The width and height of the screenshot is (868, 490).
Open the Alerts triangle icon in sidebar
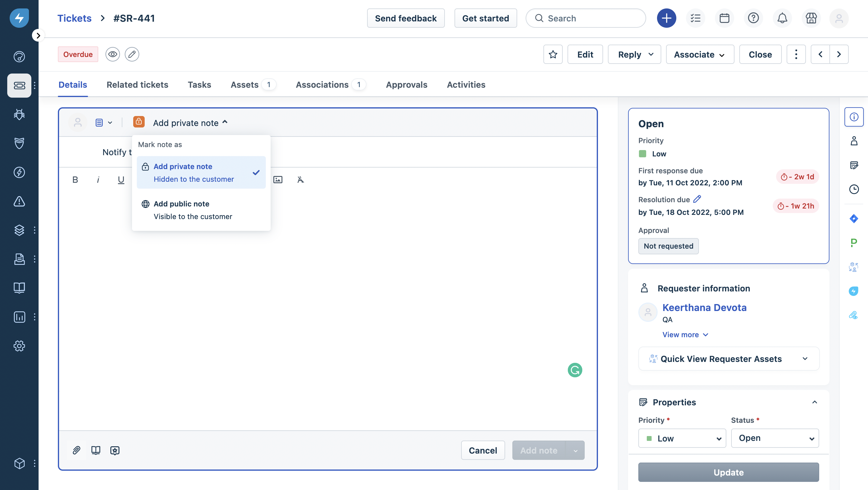[x=19, y=201]
